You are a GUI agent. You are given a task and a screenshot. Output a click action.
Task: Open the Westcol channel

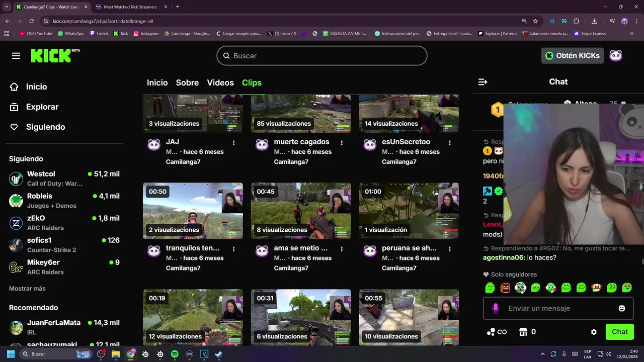[64, 178]
